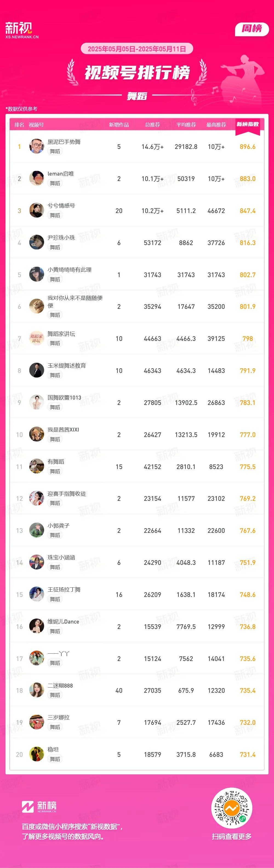The image size is (274, 868).
Task: Open account name 小黄绮绮绮有此理
Action: click(69, 269)
